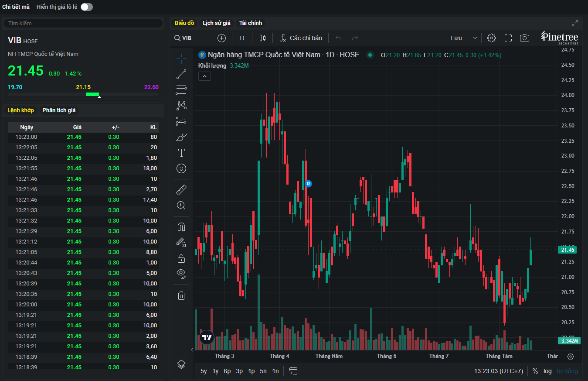Click the blue D dividend marker
The image size is (588, 381).
308,184
